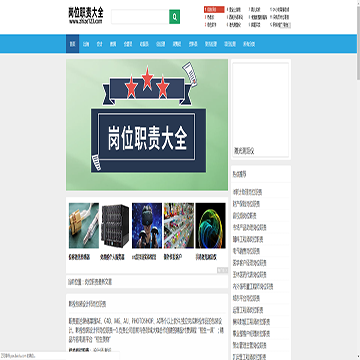Open the colorful store shelves thumbnail

point(179,226)
